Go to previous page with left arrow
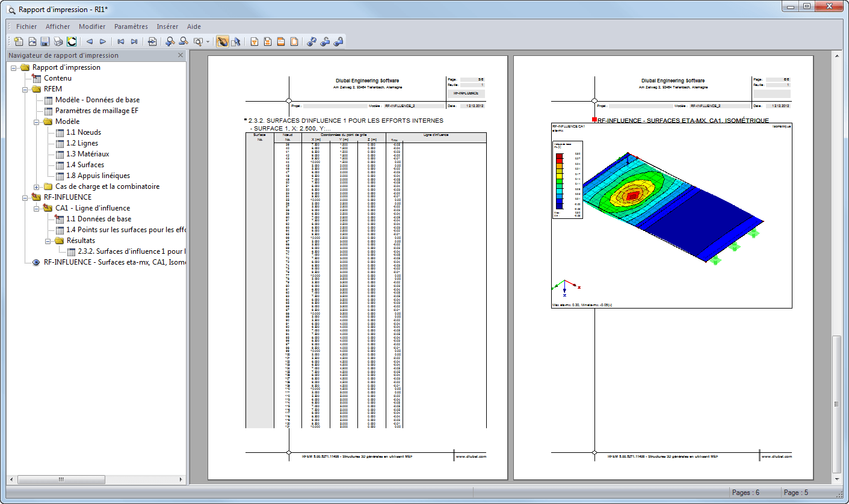This screenshot has height=504, width=849. (x=90, y=41)
